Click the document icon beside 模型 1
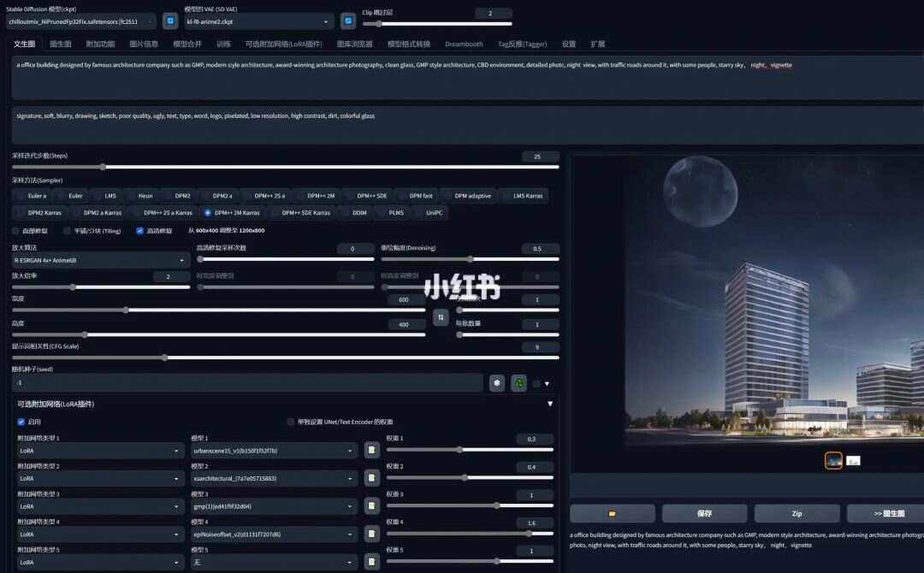924x573 pixels. 371,450
